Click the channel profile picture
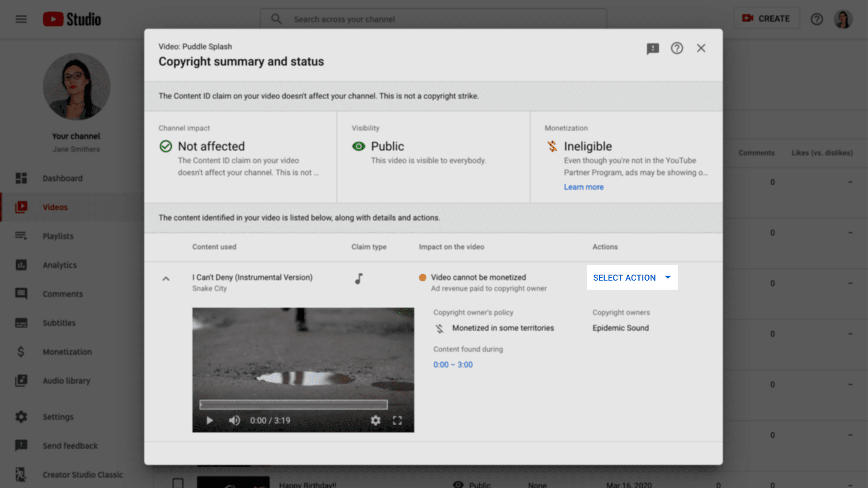This screenshot has width=868, height=488. (76, 87)
